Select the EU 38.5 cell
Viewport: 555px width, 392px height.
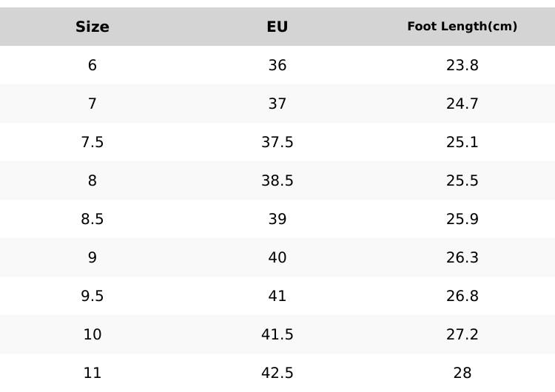[x=277, y=180]
